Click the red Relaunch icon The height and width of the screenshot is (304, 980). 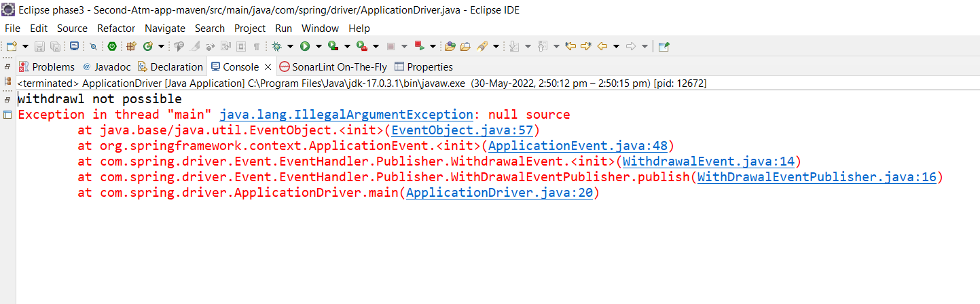pyautogui.click(x=419, y=46)
